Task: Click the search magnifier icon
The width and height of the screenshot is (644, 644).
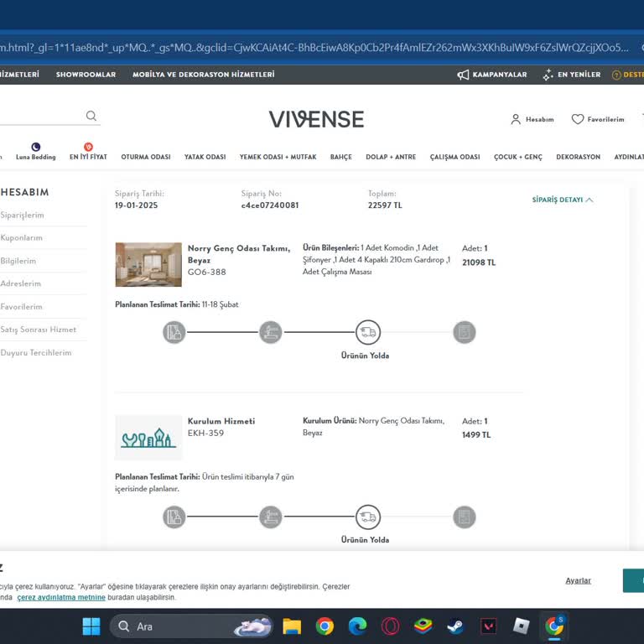Action: coord(91,116)
